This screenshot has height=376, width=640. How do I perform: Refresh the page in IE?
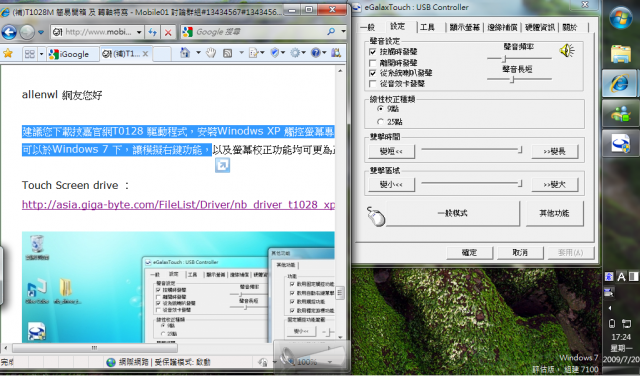click(x=153, y=32)
